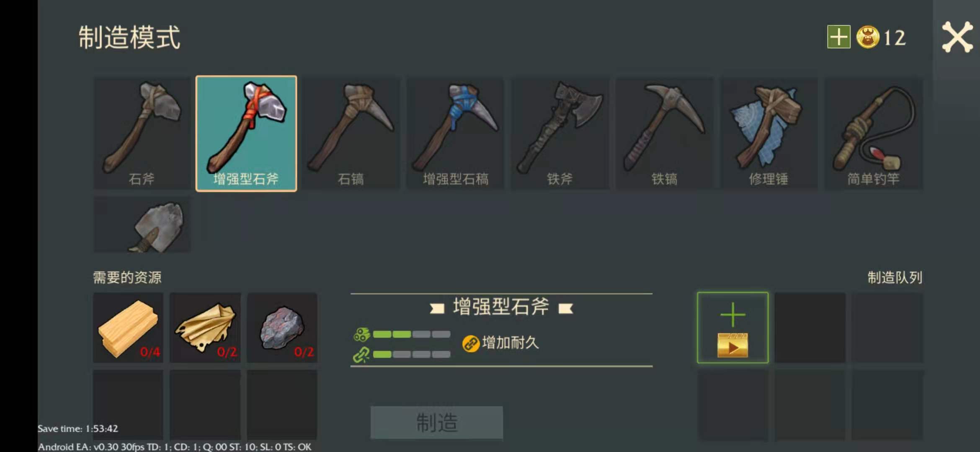Tap the leather hide resource slot
The height and width of the screenshot is (452, 980).
click(205, 328)
